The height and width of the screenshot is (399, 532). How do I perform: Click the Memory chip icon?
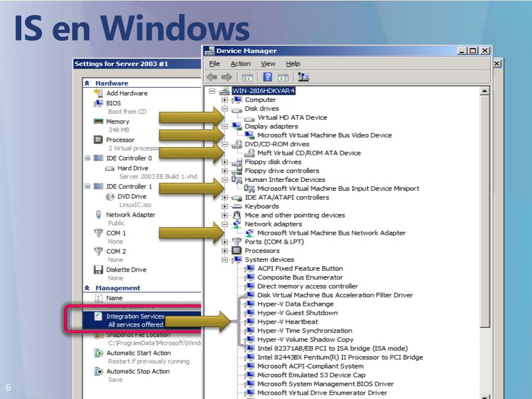tap(98, 121)
